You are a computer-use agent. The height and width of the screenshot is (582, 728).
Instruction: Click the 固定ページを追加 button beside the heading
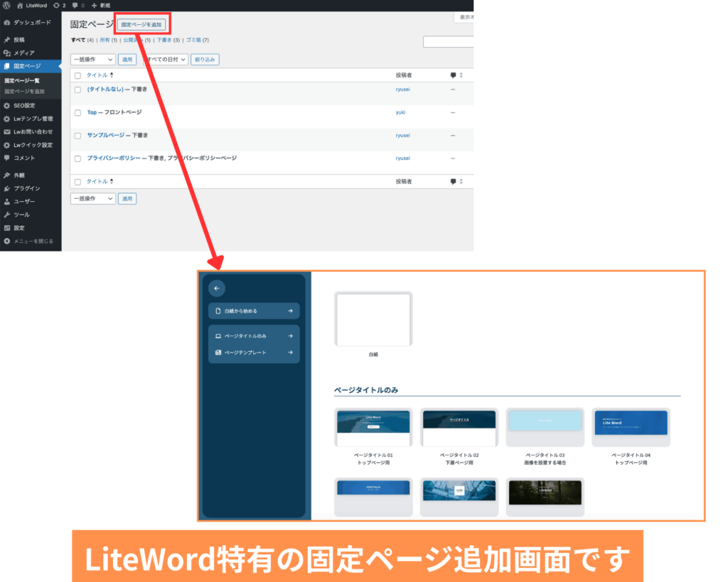[x=141, y=25]
